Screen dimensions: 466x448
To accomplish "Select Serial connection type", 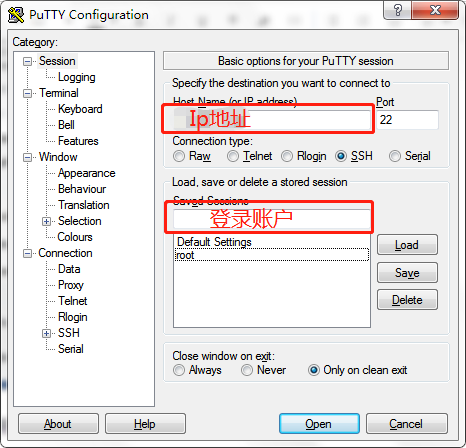I will [410, 156].
